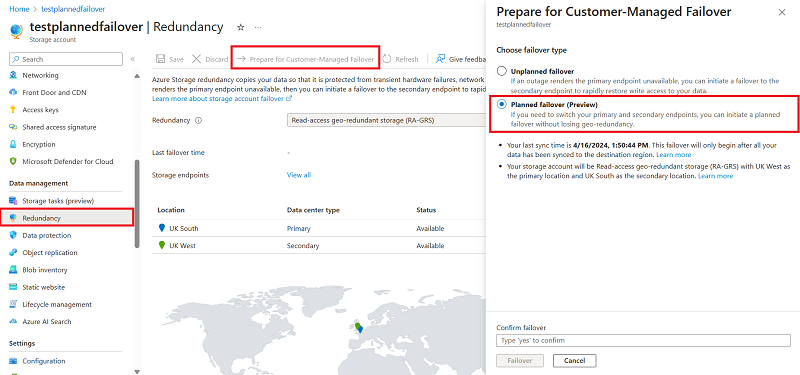Select Unplanned failover radio button
The width and height of the screenshot is (800, 375).
coord(502,71)
